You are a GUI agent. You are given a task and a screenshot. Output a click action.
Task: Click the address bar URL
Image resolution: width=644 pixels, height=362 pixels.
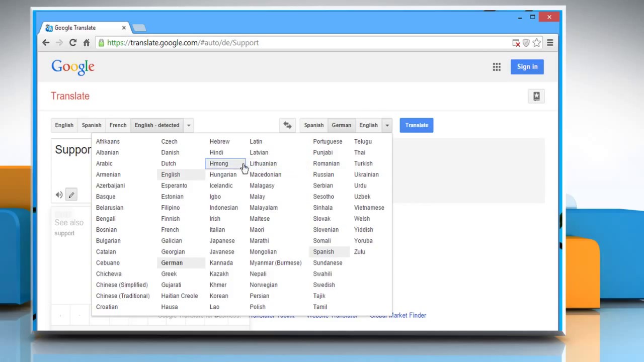(183, 43)
